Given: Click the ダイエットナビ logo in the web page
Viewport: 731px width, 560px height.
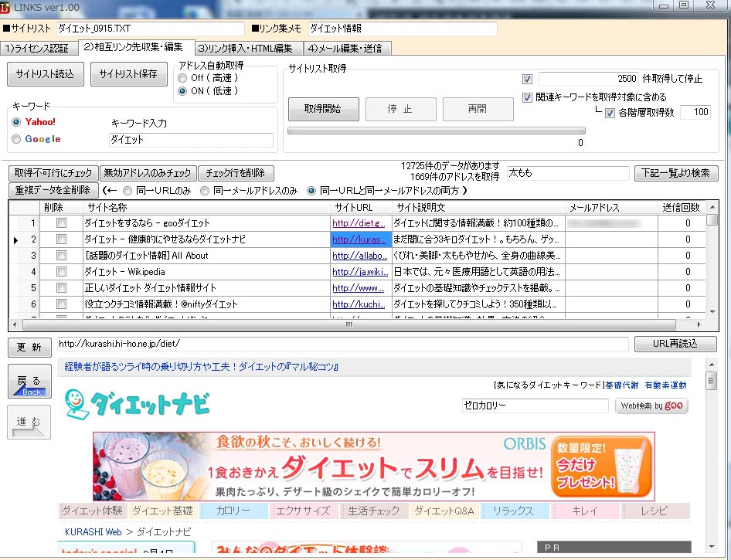Looking at the screenshot, I should [138, 403].
